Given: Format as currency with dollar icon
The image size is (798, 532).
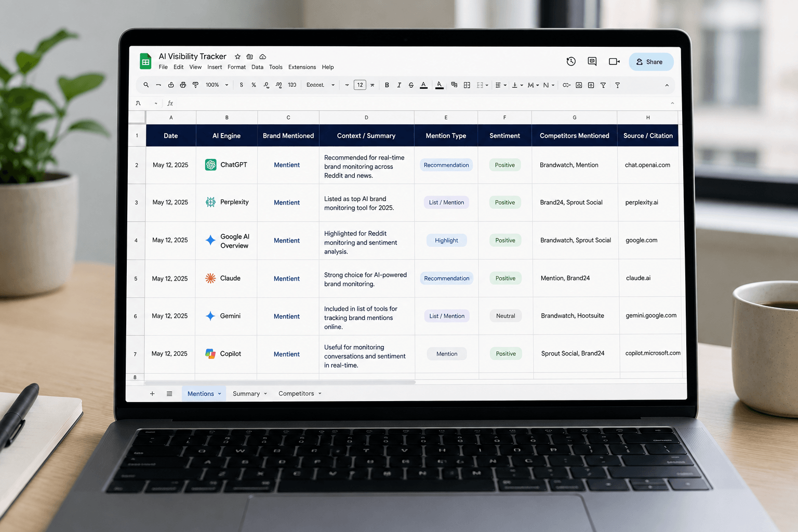Looking at the screenshot, I should tap(241, 85).
